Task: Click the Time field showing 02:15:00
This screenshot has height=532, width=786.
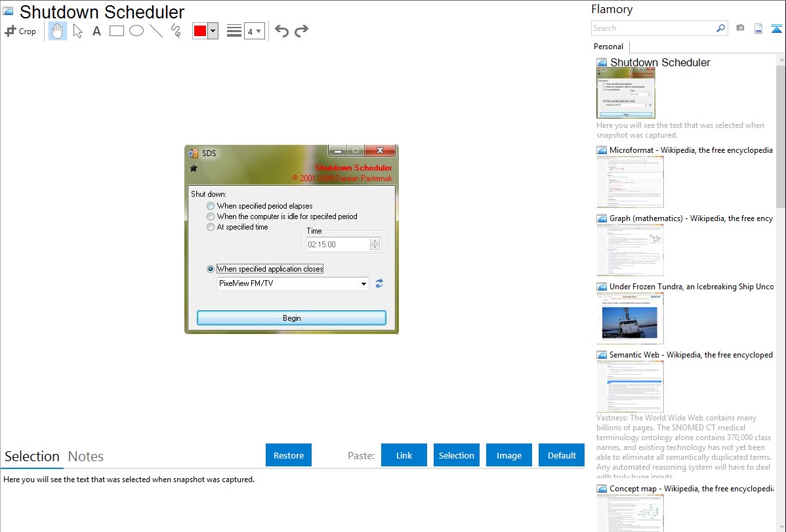Action: pos(338,245)
